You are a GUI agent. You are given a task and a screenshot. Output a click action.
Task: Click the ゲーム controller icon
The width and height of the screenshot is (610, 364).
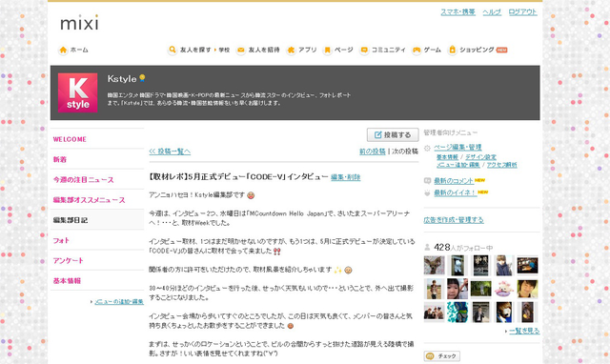tap(417, 50)
